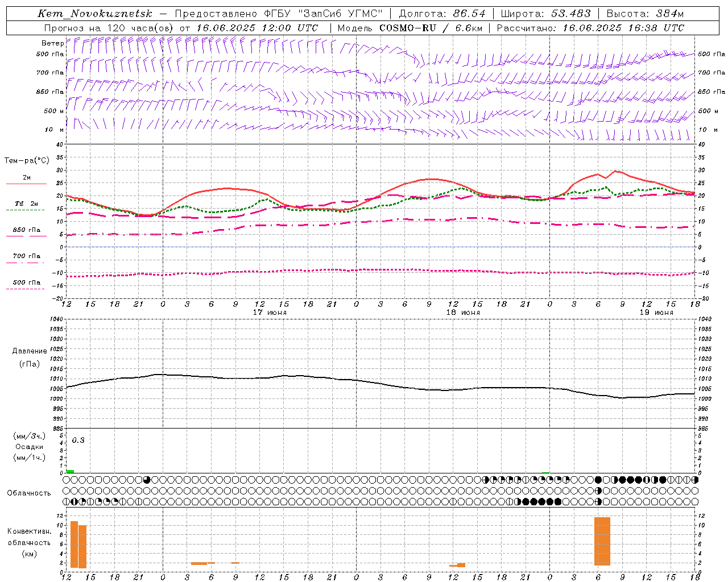The width and height of the screenshot is (728, 582).
Task: Select the '(мм/3ч.)' precipitation unit label
Action: click(30, 436)
